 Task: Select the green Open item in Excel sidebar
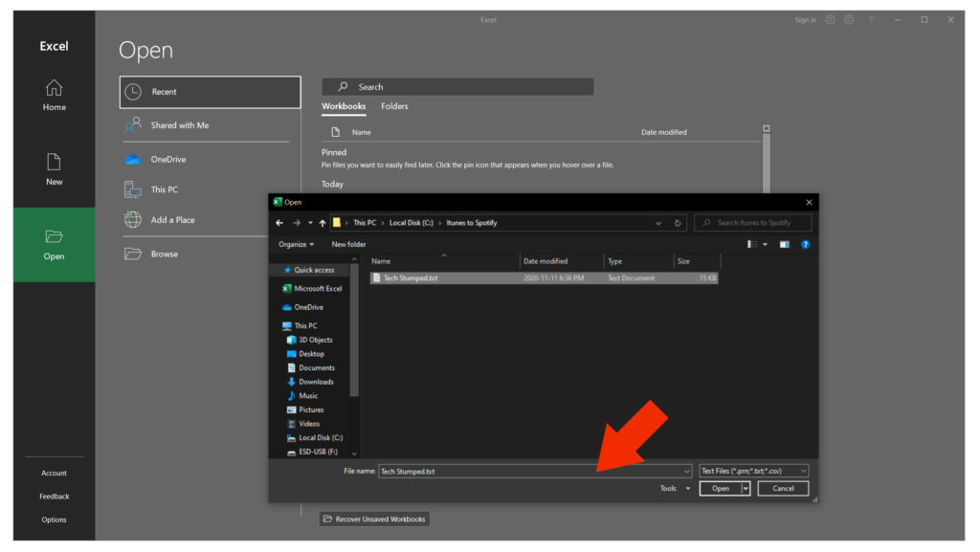[54, 244]
